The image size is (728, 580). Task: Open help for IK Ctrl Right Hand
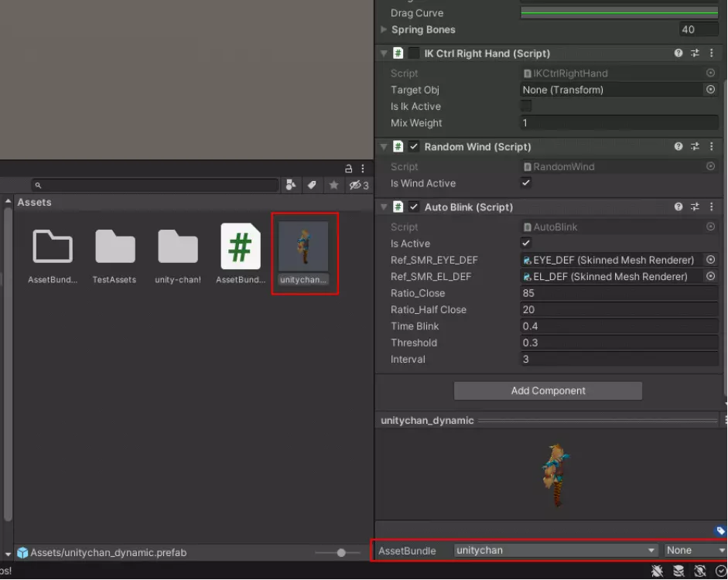click(x=678, y=53)
